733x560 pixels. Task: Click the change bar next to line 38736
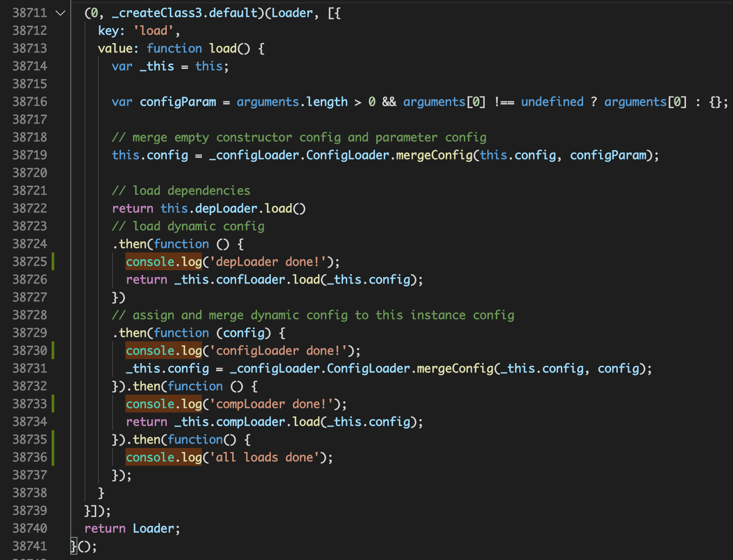point(53,457)
